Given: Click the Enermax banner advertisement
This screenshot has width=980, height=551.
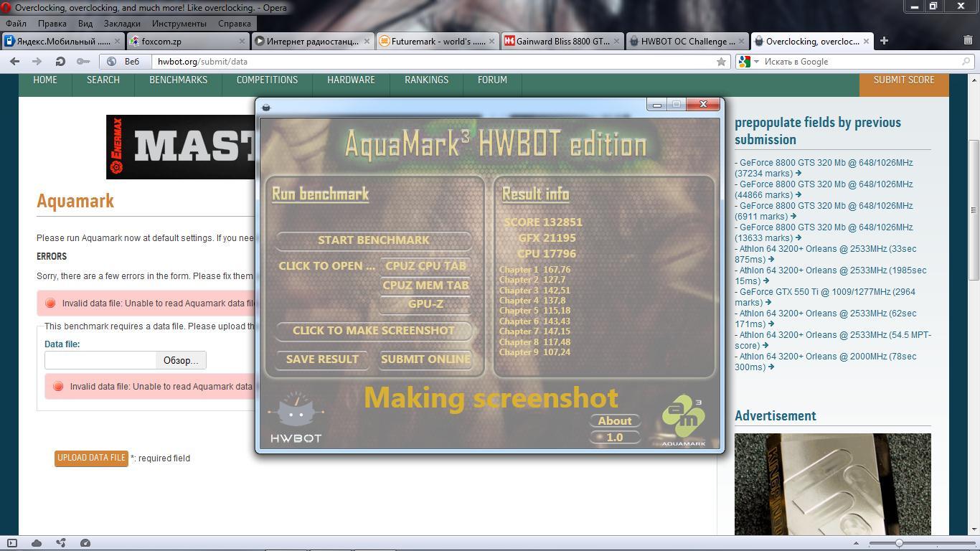Looking at the screenshot, I should 182,147.
